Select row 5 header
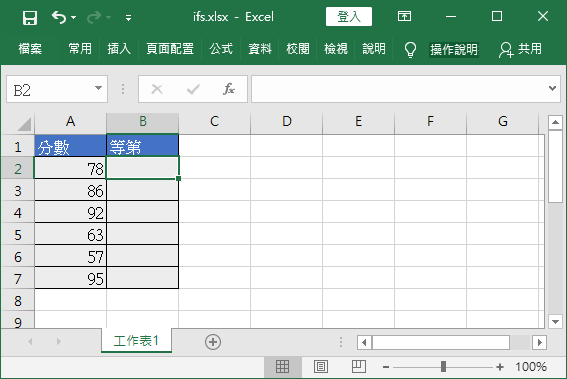Screen dimensions: 567x379 coord(18,235)
